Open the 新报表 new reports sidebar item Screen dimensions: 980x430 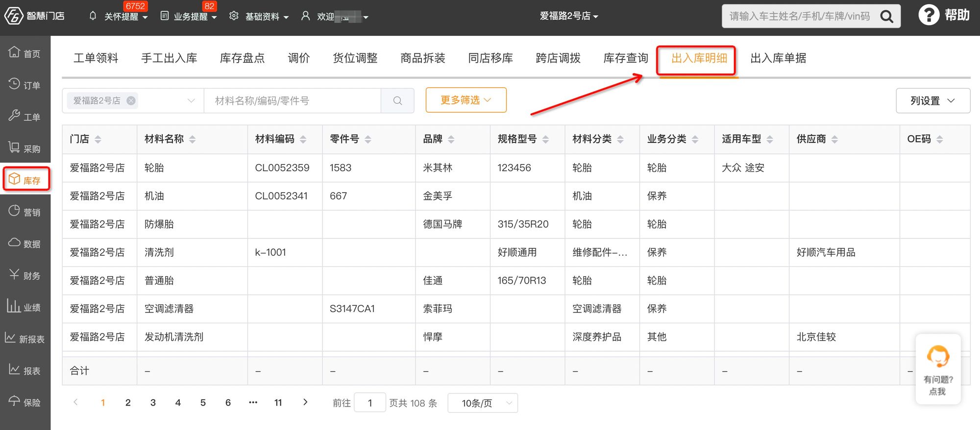[x=25, y=339]
